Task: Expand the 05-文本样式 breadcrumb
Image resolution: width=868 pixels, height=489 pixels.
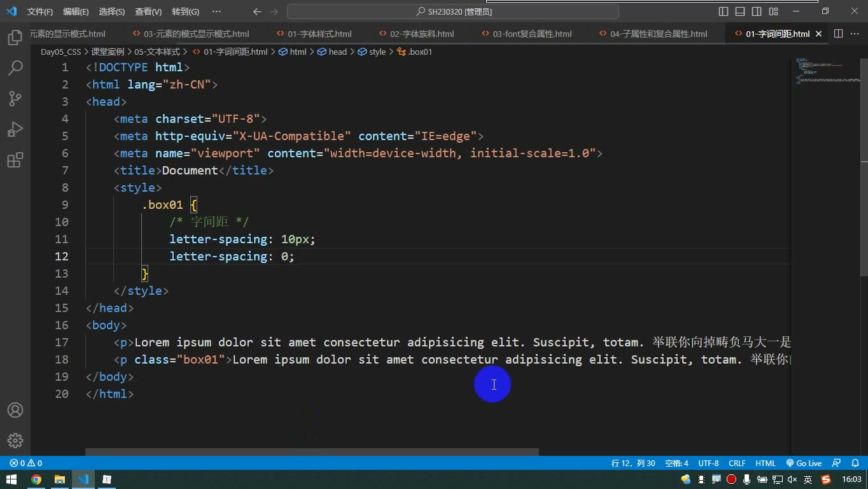Action: (x=157, y=52)
